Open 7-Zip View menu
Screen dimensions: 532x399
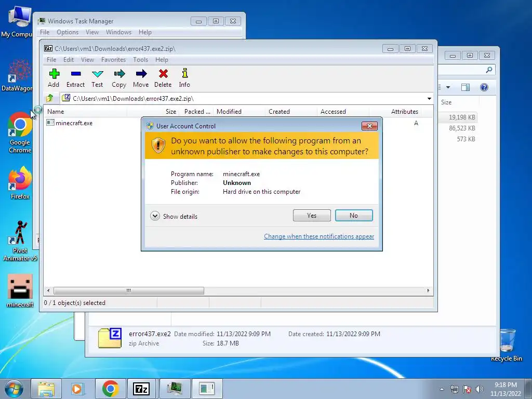[x=87, y=60]
